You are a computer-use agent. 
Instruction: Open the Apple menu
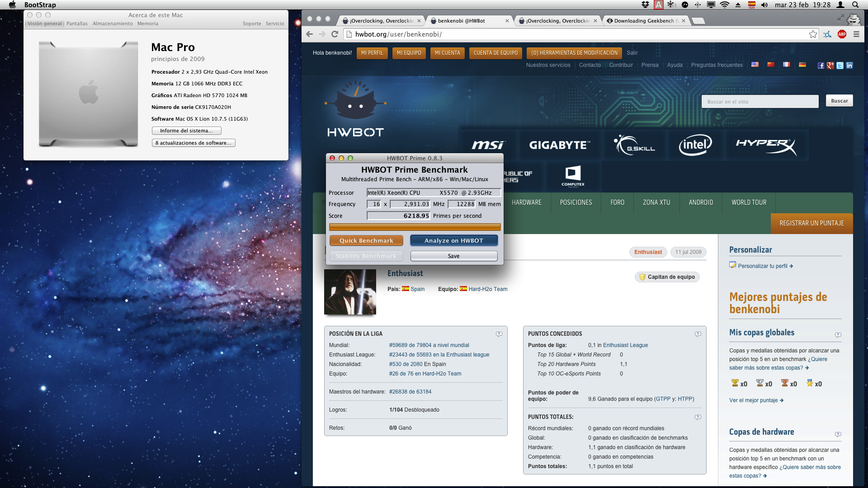coord(12,5)
